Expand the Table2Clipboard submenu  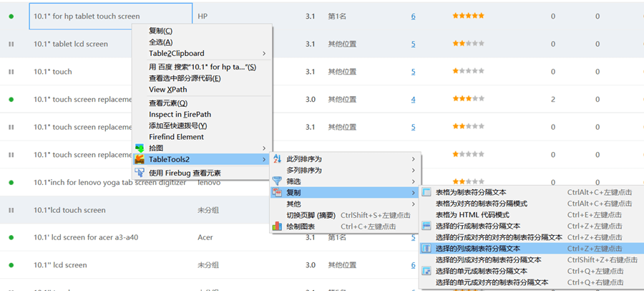(264, 53)
